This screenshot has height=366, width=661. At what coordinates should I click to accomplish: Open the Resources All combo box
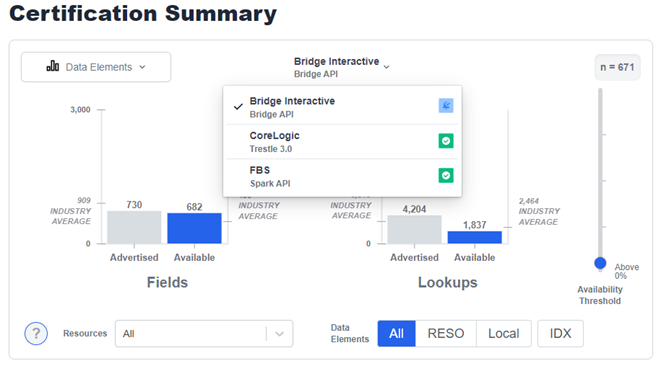pos(204,334)
